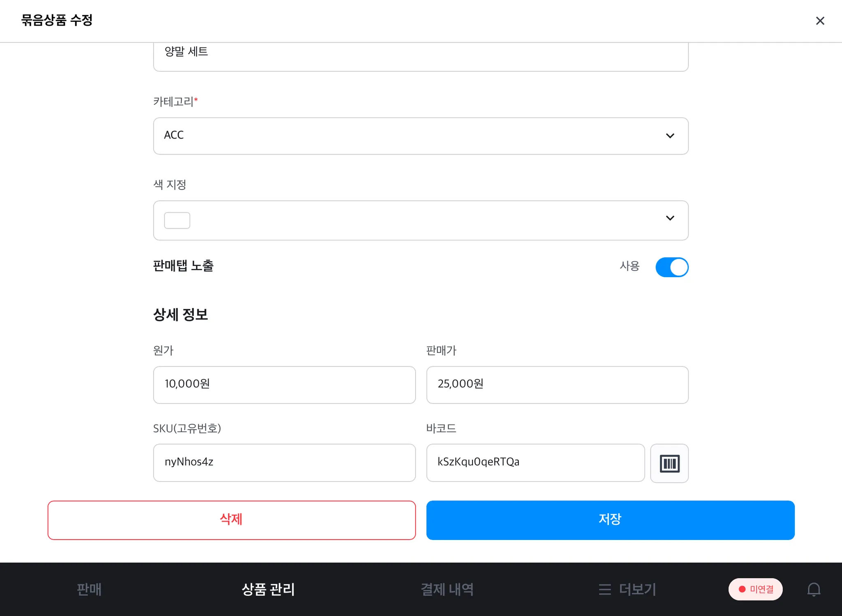Image resolution: width=842 pixels, height=616 pixels.
Task: Click the 판매가 field showing 25,000원
Action: coord(557,384)
